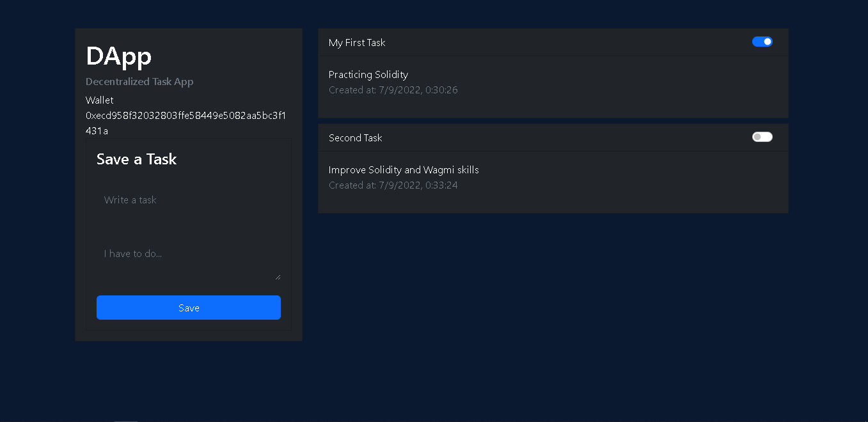Turn off the My First Task switch
The height and width of the screenshot is (422, 868).
coord(762,42)
